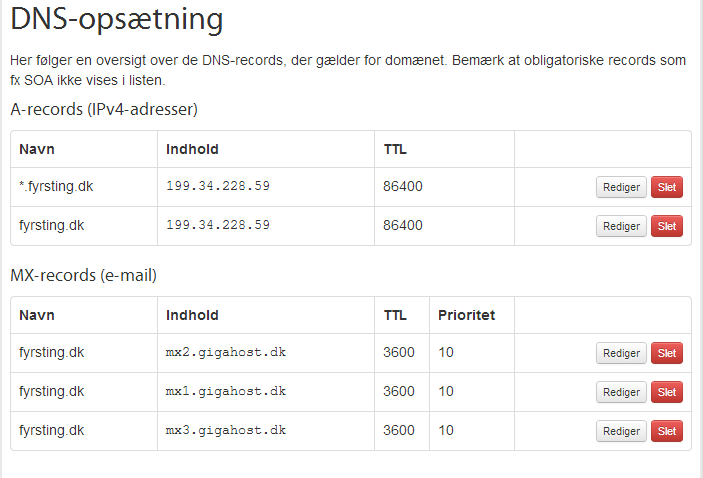The height and width of the screenshot is (478, 703).
Task: Edit the mx2.gigahost.dk MX record
Action: pos(621,353)
